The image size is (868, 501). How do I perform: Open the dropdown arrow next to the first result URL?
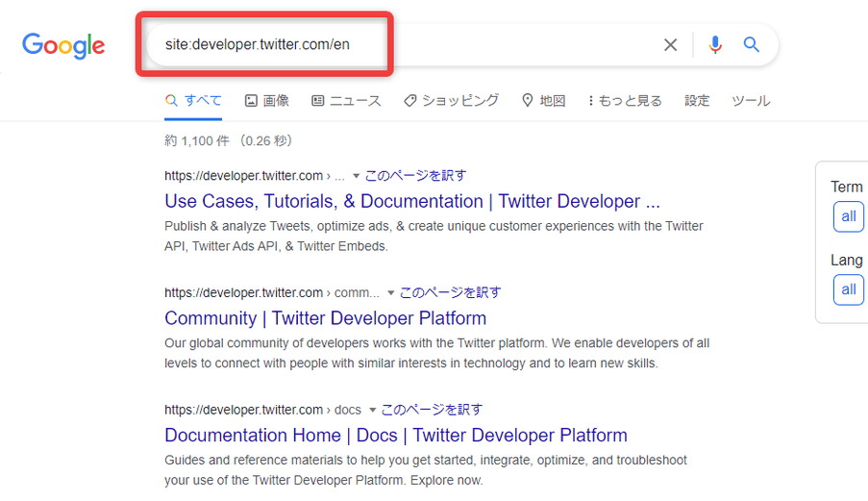click(356, 176)
